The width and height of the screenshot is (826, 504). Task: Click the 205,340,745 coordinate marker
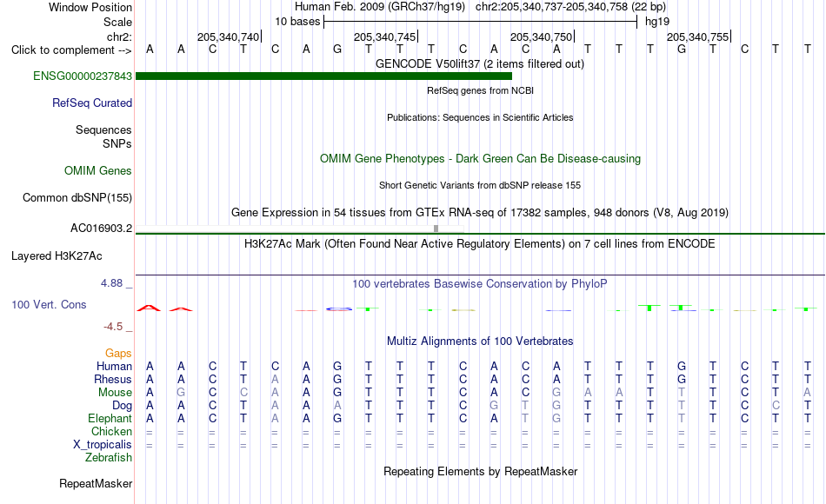click(x=385, y=36)
